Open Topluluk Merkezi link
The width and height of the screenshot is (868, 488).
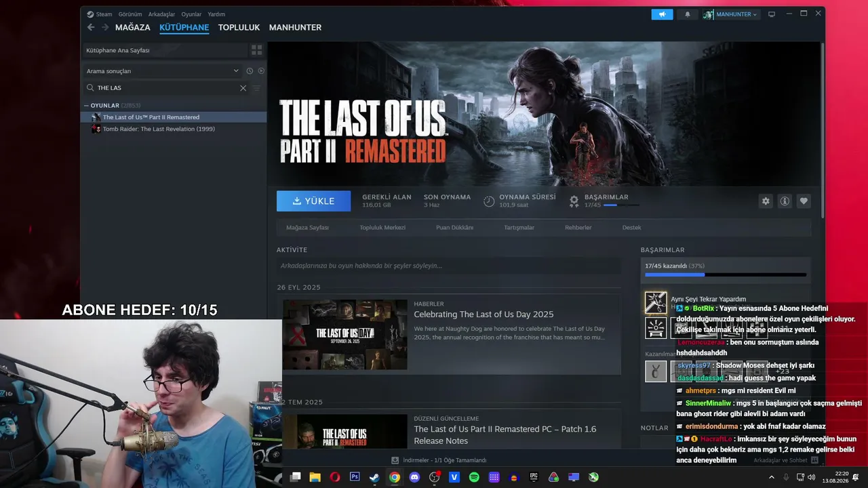(382, 228)
